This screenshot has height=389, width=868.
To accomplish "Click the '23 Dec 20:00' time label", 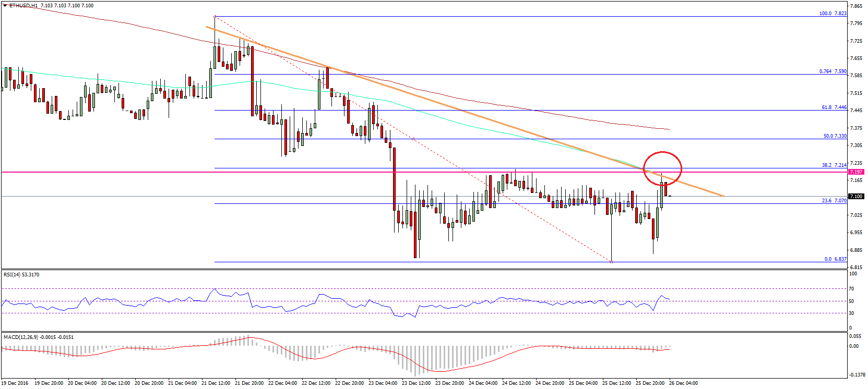I will click(x=450, y=383).
